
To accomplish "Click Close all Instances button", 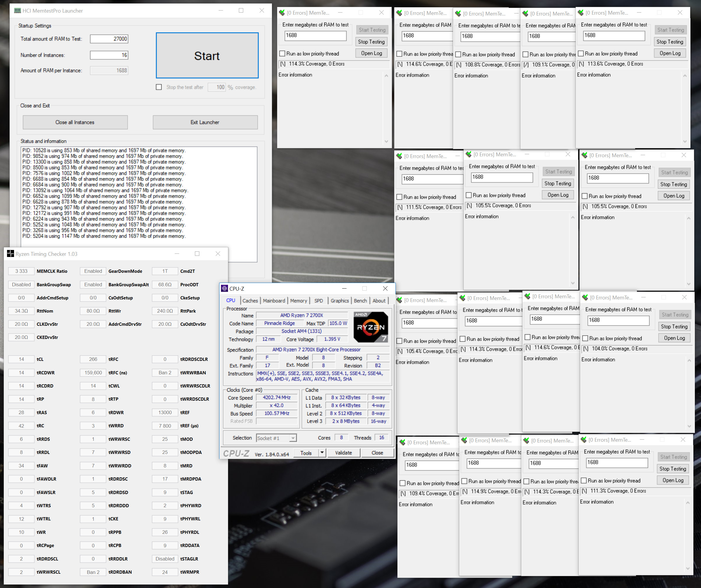I will 75,122.
